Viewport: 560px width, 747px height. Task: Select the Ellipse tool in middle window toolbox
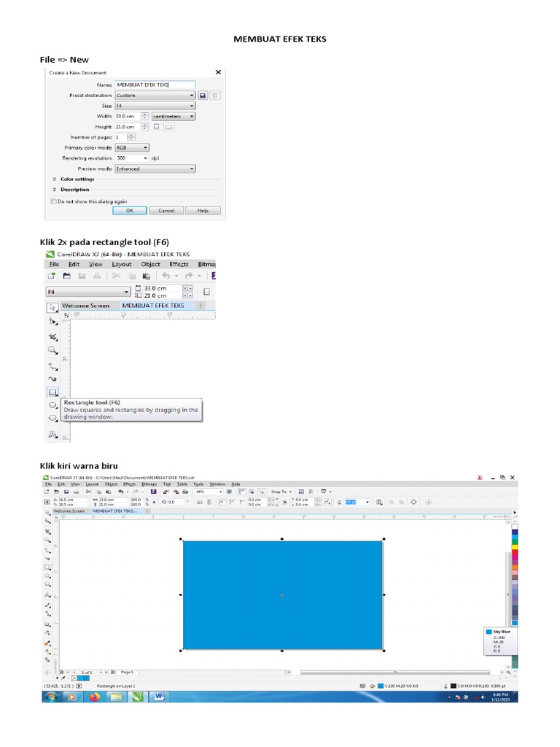[52, 405]
